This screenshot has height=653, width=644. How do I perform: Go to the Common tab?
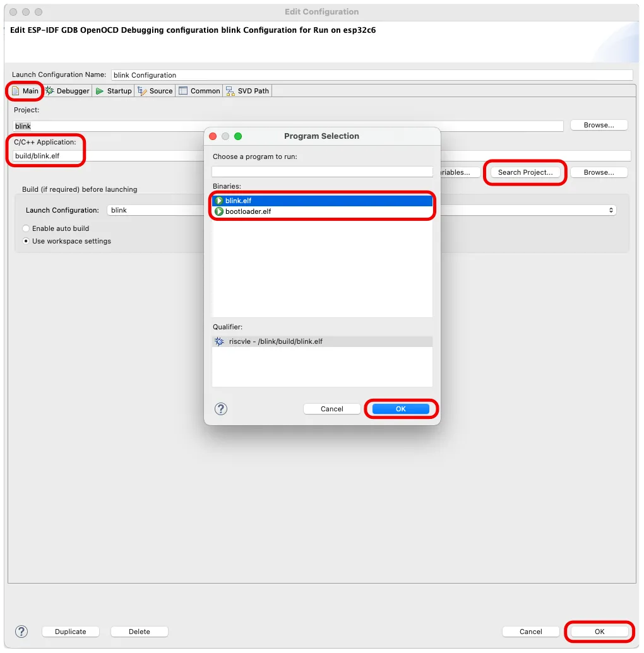coord(200,91)
